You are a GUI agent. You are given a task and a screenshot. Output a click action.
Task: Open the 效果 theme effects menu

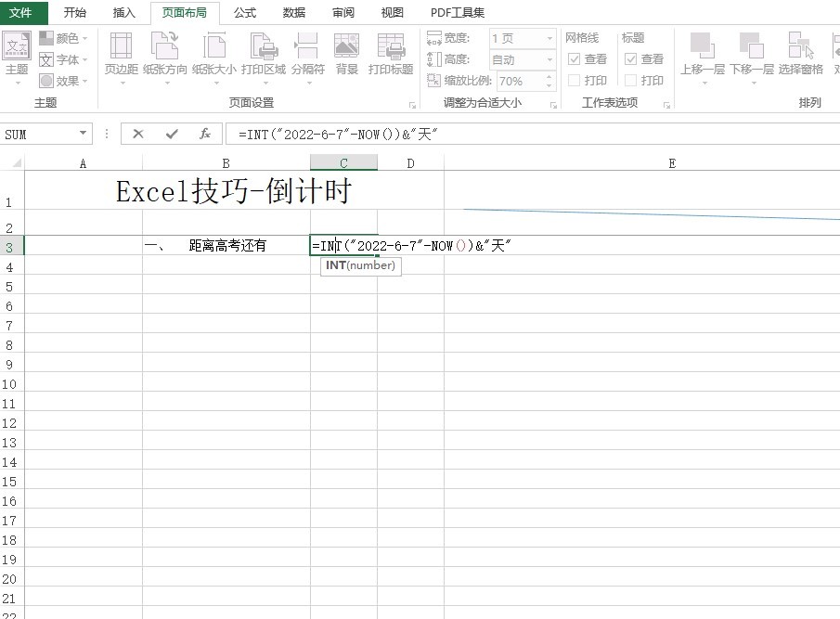click(63, 81)
